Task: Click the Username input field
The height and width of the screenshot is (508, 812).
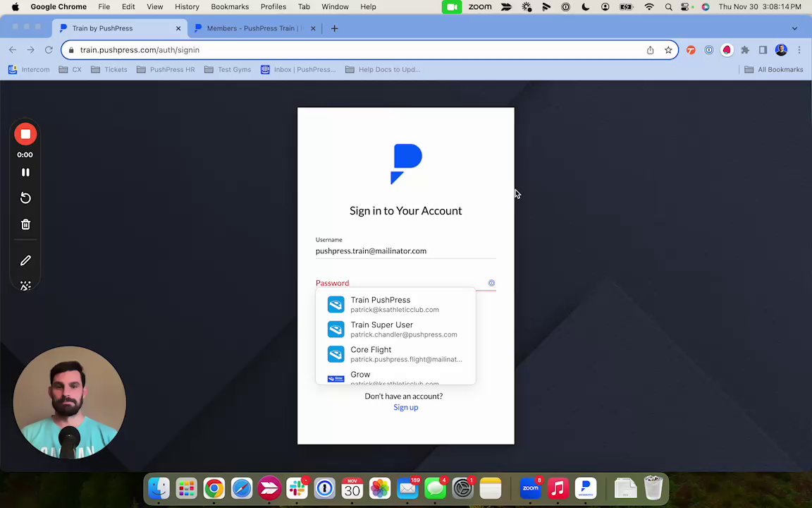Action: point(405,251)
